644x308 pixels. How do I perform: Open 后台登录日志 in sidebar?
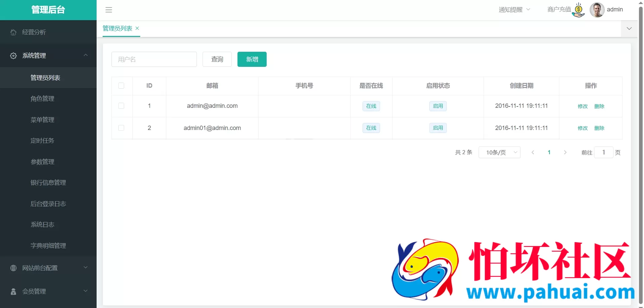(48, 204)
